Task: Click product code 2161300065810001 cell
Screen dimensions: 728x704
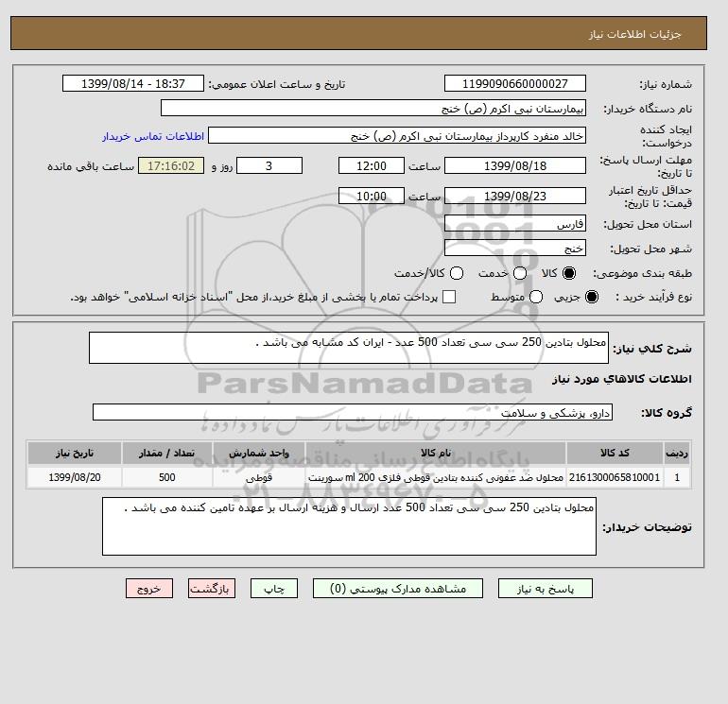Action: (615, 477)
